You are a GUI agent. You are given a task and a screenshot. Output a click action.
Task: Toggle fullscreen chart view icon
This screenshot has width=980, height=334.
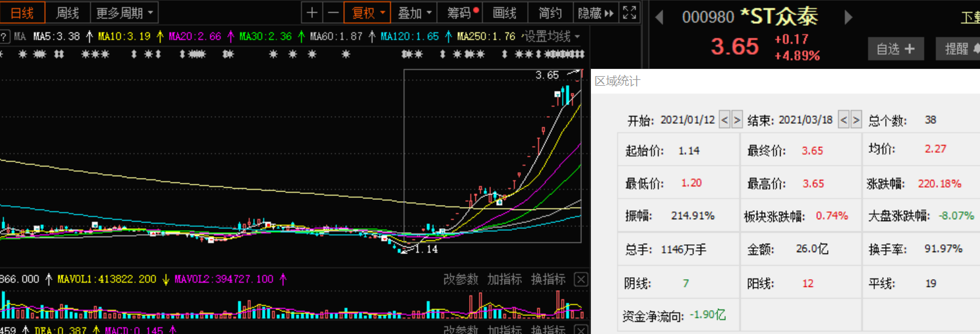point(630,12)
